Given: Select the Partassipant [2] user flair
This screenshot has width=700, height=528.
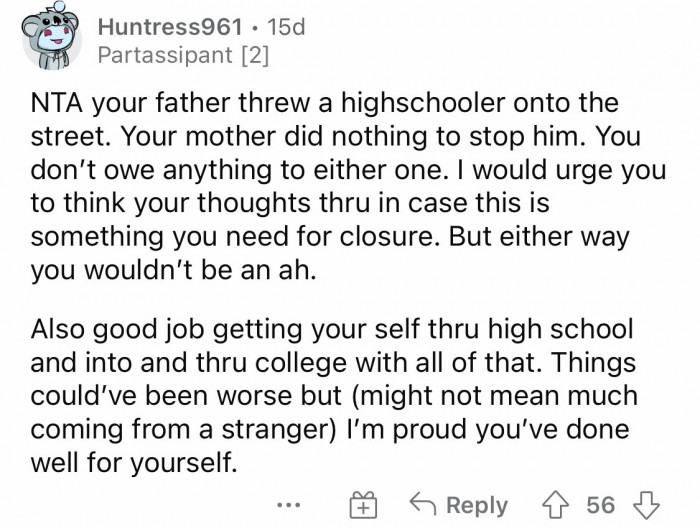Looking at the screenshot, I should click(x=180, y=54).
